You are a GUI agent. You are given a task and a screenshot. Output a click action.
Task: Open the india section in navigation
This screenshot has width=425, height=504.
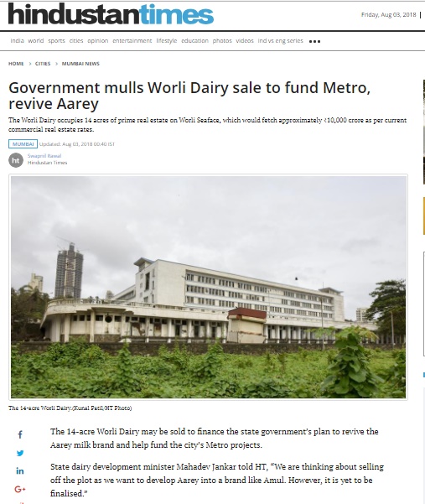17,41
